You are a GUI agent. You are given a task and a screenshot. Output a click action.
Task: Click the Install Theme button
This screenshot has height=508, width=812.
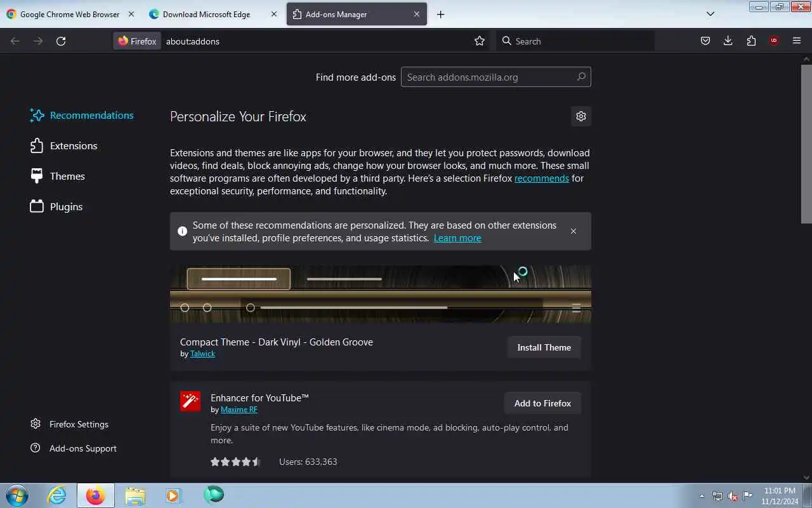(x=544, y=347)
